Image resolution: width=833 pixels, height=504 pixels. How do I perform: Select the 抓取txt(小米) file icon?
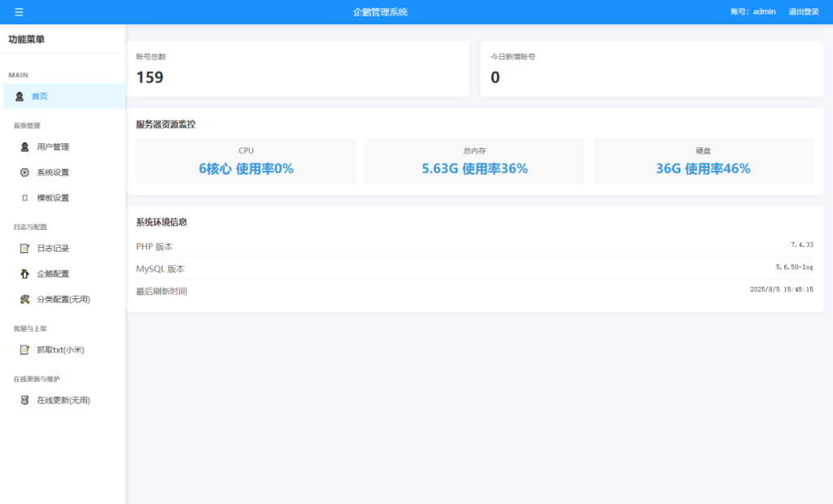pyautogui.click(x=23, y=350)
